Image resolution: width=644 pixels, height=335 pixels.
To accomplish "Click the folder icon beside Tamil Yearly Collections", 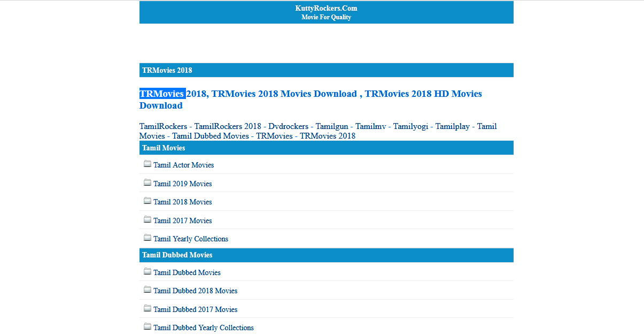I will point(148,238).
